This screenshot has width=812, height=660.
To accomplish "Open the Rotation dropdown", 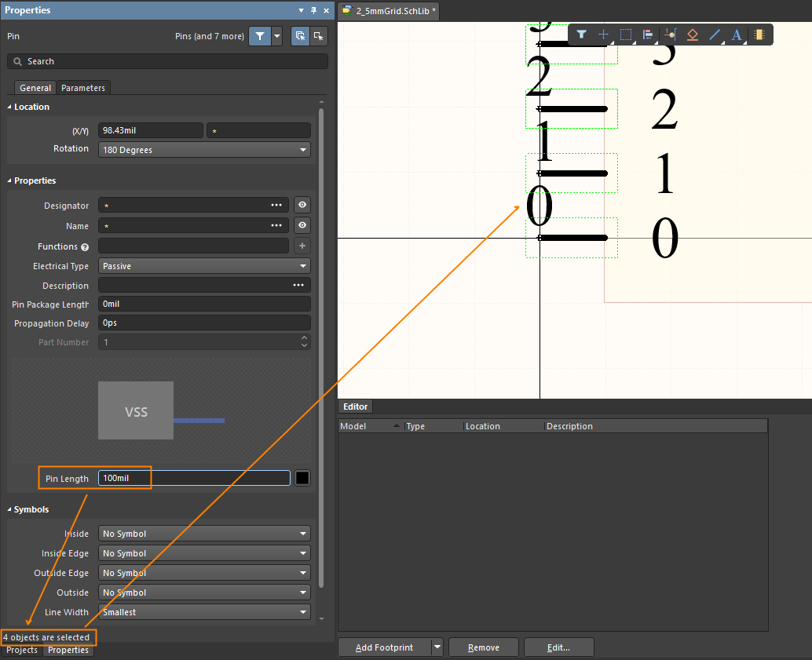I will [204, 150].
